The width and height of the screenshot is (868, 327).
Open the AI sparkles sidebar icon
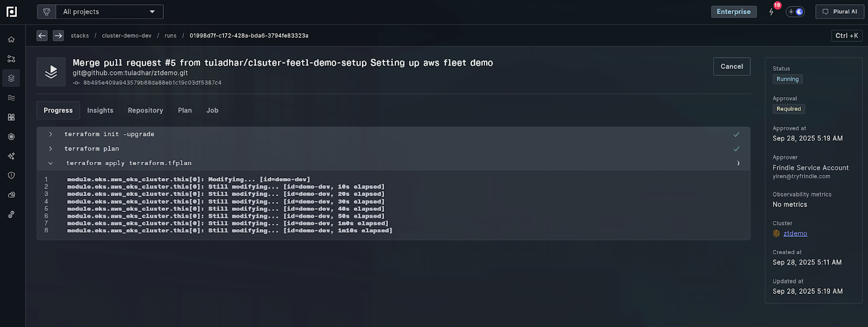click(11, 156)
